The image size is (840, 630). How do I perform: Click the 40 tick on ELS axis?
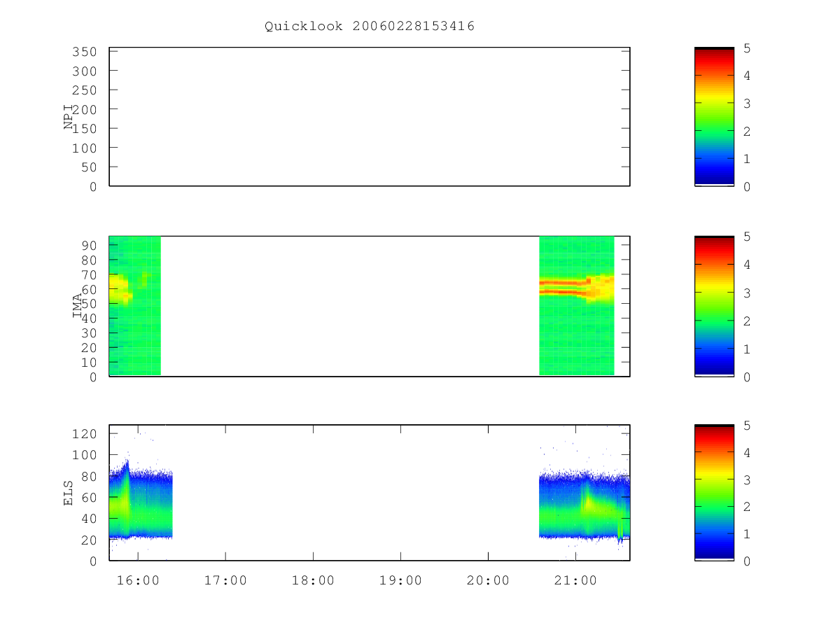pos(88,519)
